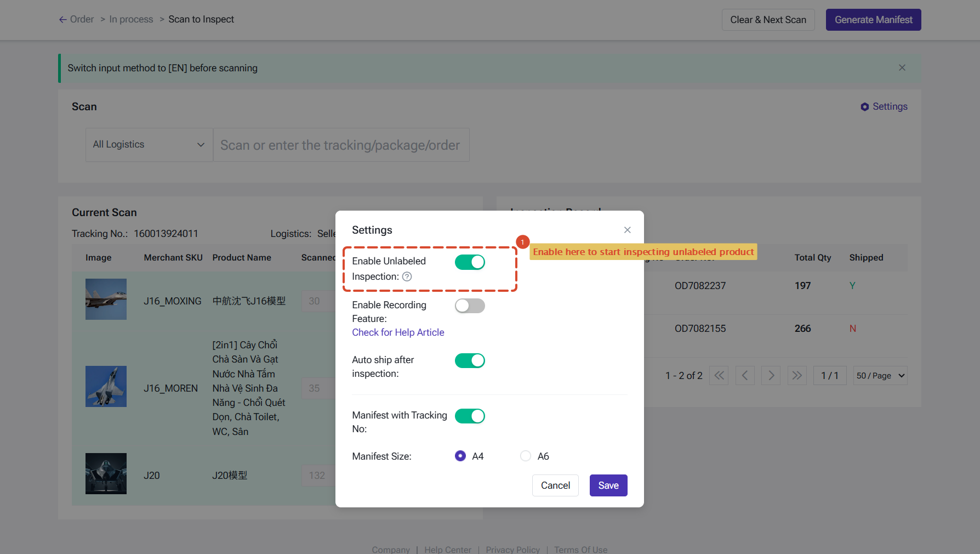
Task: Toggle Manifest with Tracking No switch
Action: (x=470, y=416)
